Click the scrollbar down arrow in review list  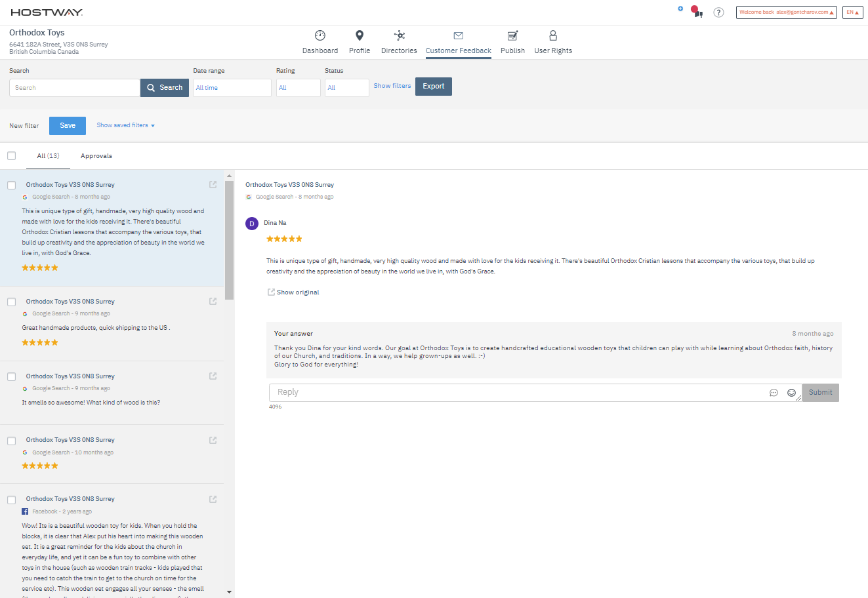point(229,592)
